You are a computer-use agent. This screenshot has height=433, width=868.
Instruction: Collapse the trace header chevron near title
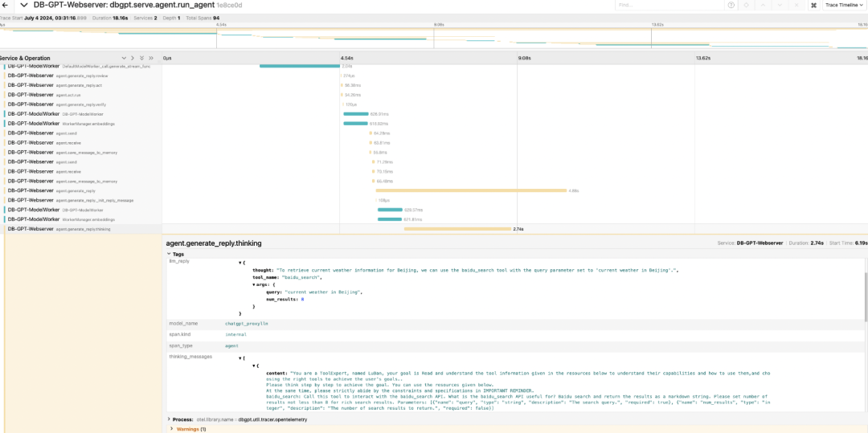click(x=24, y=5)
